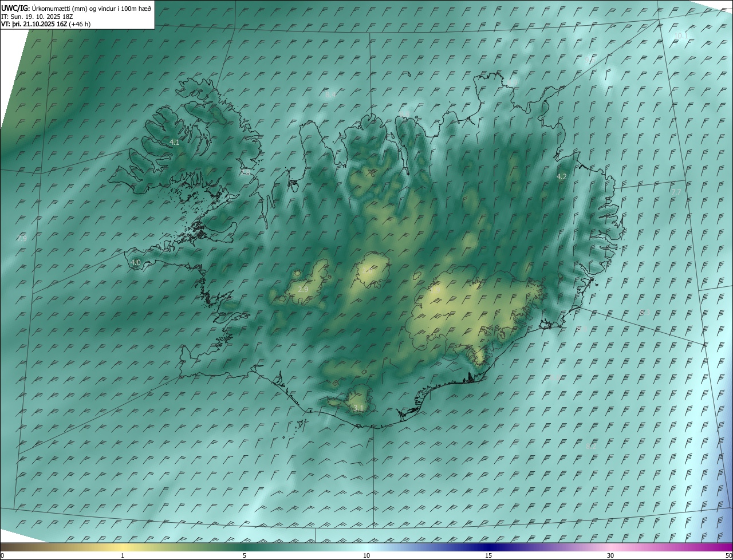Click the 4.0 value on the map
Screen dimensions: 733x560
tap(136, 262)
